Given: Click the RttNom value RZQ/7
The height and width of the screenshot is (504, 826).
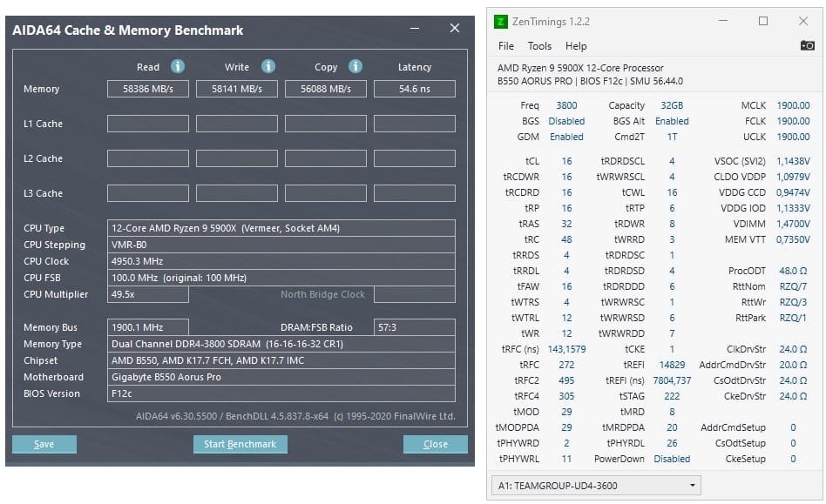Looking at the screenshot, I should (x=793, y=286).
